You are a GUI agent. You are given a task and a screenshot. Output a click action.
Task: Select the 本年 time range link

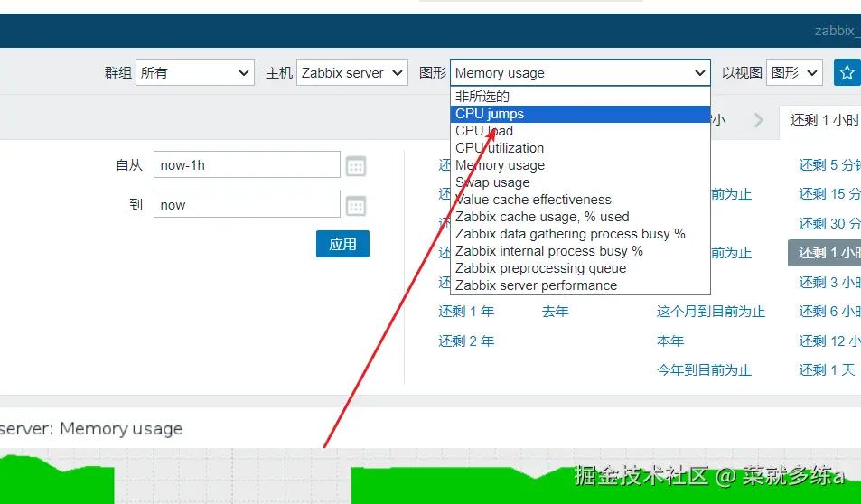[x=669, y=341]
